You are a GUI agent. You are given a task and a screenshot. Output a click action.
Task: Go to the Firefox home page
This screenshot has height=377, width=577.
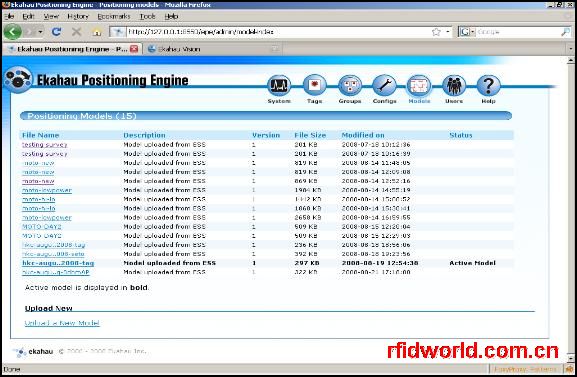(97, 32)
